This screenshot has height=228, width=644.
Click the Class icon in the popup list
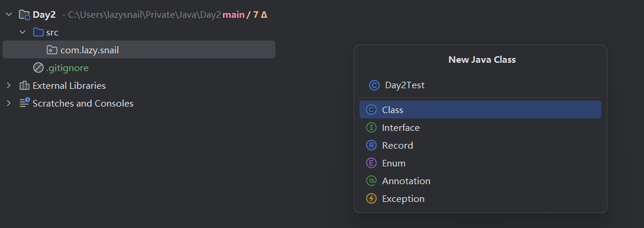(371, 110)
